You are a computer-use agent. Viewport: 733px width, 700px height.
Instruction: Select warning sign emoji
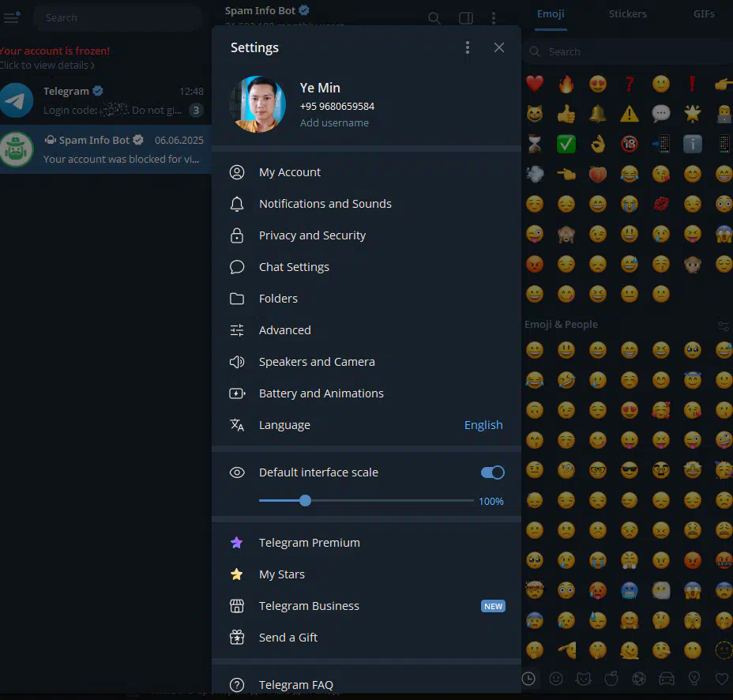point(630,114)
